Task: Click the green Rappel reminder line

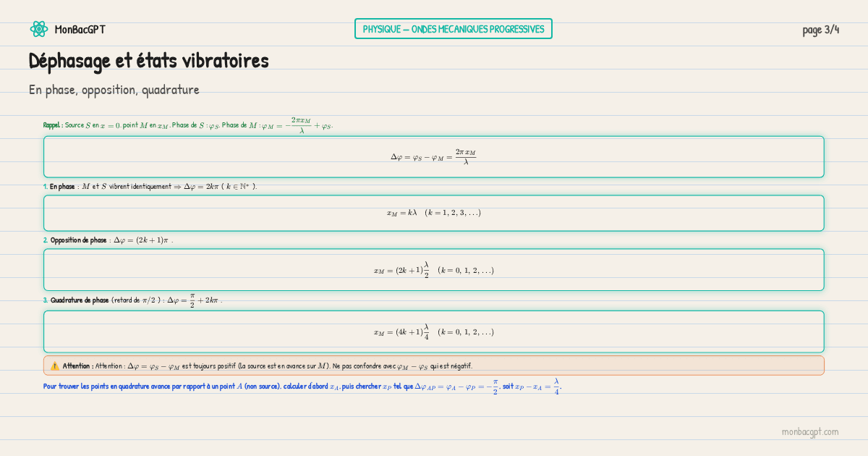Action: (x=188, y=124)
